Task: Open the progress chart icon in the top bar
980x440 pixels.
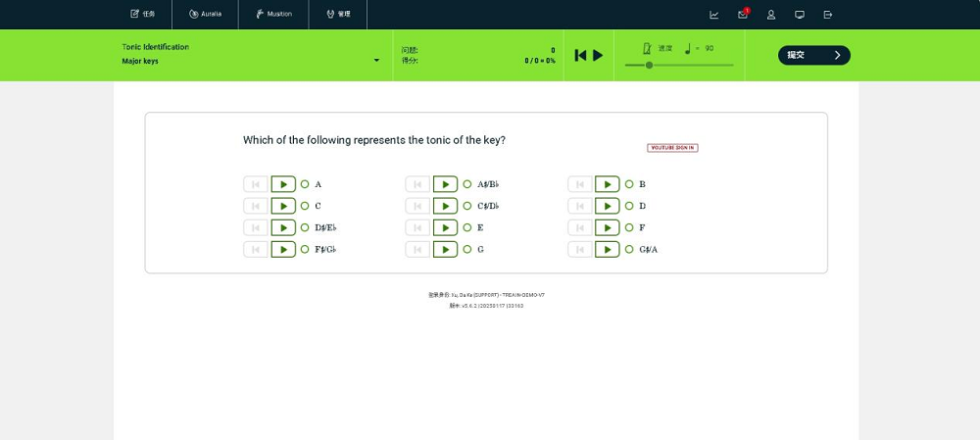Action: (713, 15)
